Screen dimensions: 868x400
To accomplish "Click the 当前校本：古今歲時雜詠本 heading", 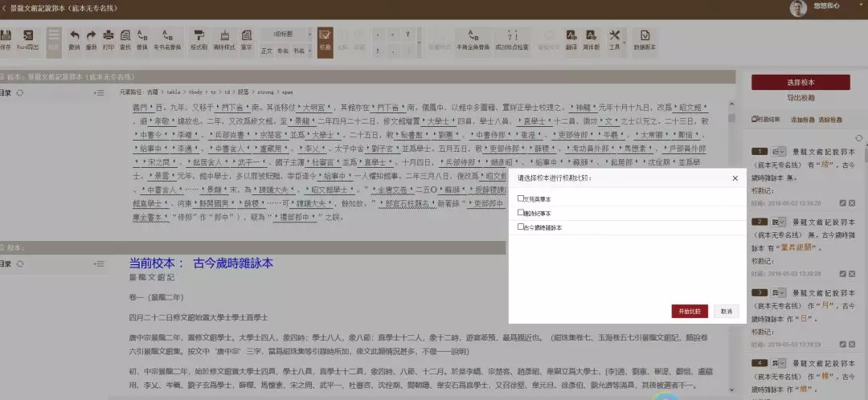I will (x=201, y=263).
